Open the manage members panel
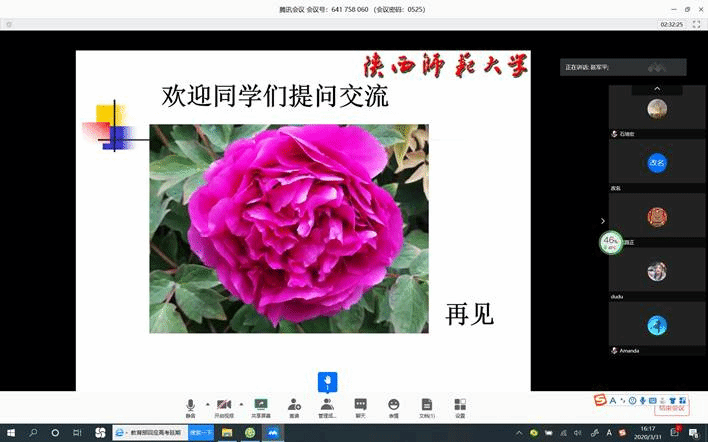Image resolution: width=708 pixels, height=442 pixels. [327, 405]
